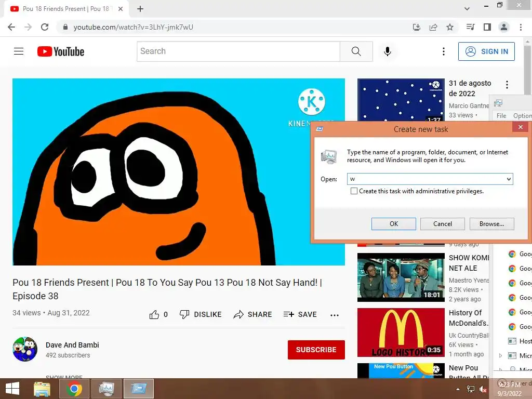Open the '31 de agosto de 2022' starry thumbnail
The width and height of the screenshot is (532, 399).
pos(401,100)
